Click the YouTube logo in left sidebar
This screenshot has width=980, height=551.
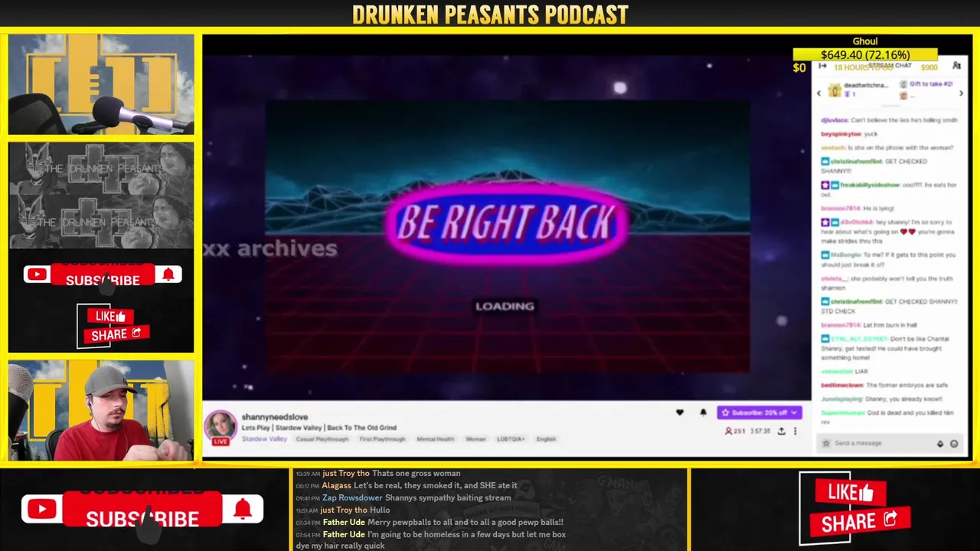click(36, 274)
